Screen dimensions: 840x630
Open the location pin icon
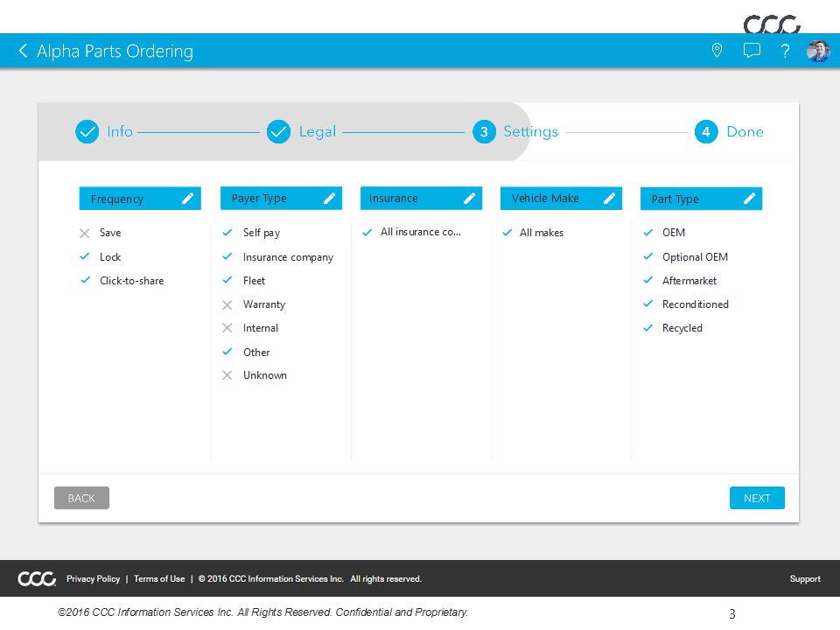tap(717, 51)
